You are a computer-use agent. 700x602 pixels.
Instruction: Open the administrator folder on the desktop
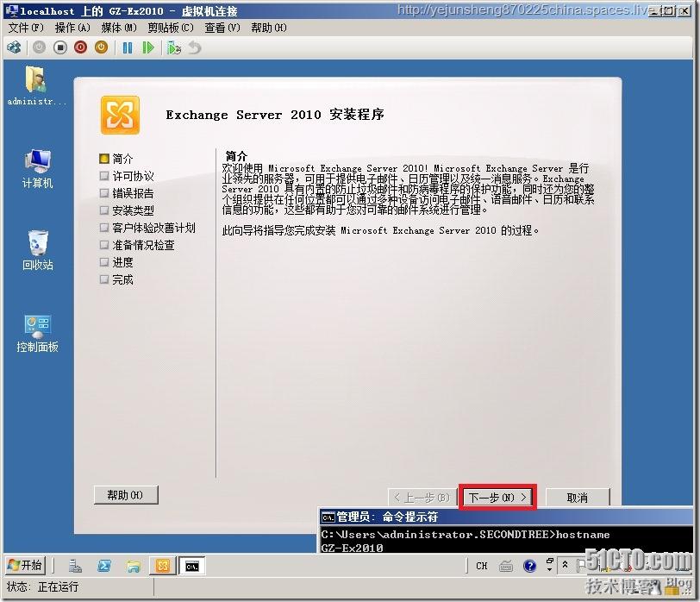click(36, 85)
